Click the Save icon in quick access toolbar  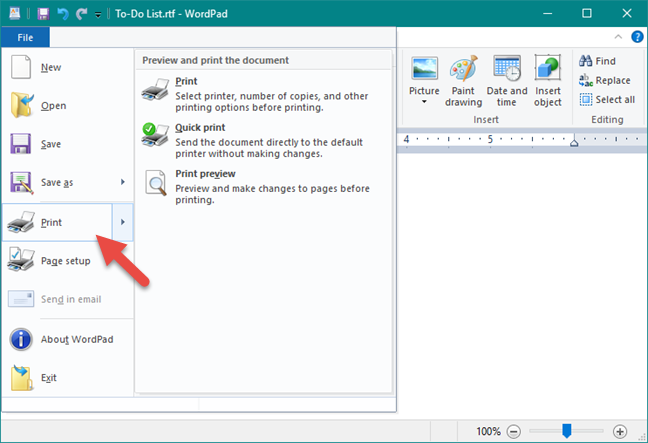pos(43,14)
